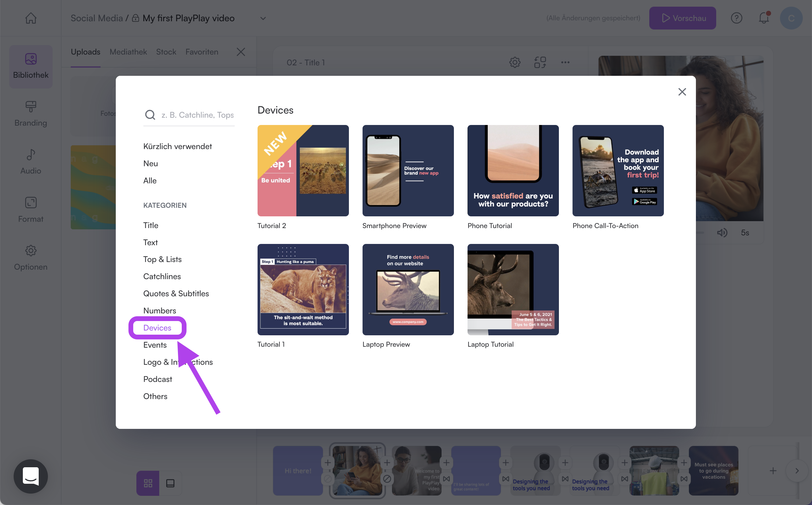Image resolution: width=812 pixels, height=505 pixels.
Task: Open the Optionen sidebar panel
Action: click(x=31, y=258)
